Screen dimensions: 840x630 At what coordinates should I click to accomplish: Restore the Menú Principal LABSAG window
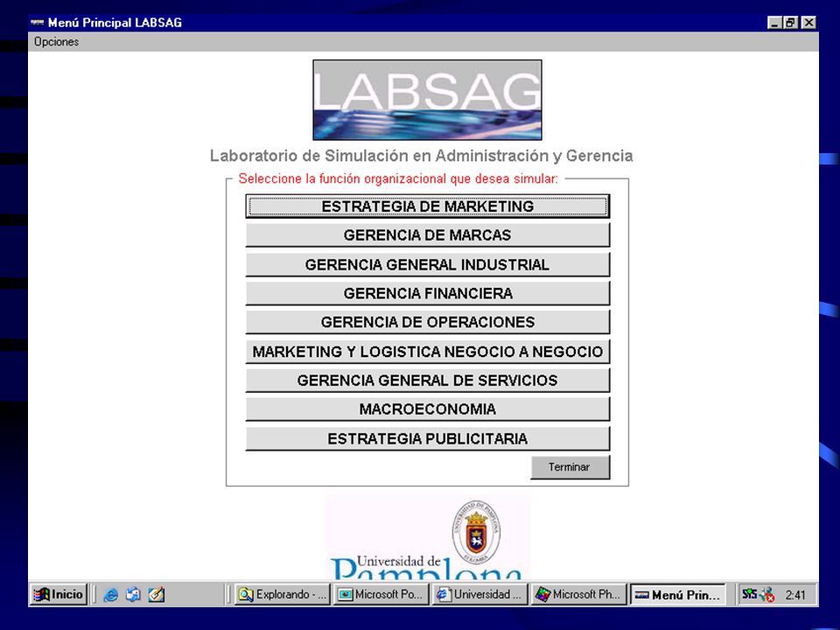click(x=791, y=23)
